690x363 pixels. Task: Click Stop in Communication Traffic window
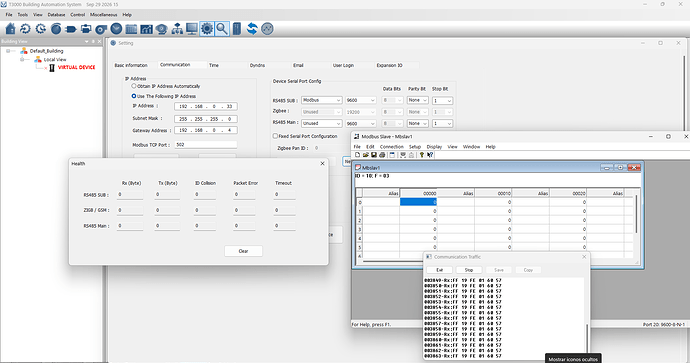(469, 270)
